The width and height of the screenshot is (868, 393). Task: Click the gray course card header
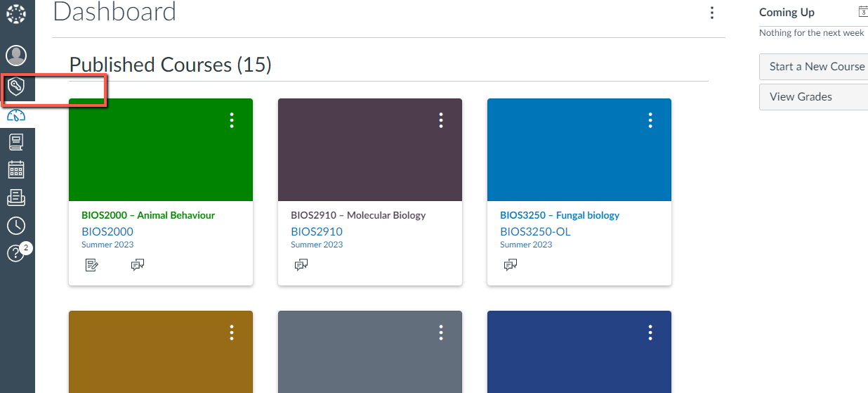click(x=370, y=352)
